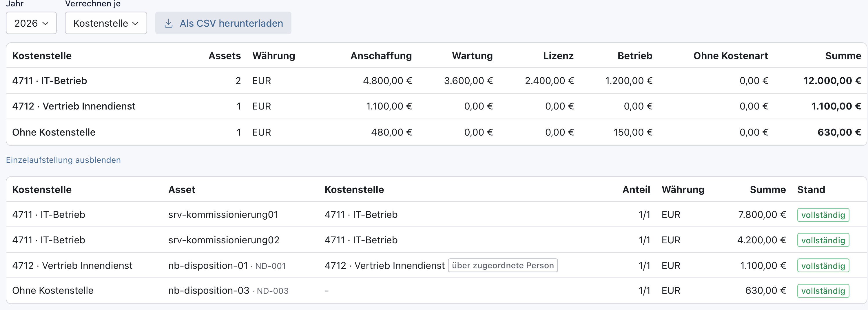
Task: Click Ohne Kostenstelle in the summary table
Action: coord(54,132)
